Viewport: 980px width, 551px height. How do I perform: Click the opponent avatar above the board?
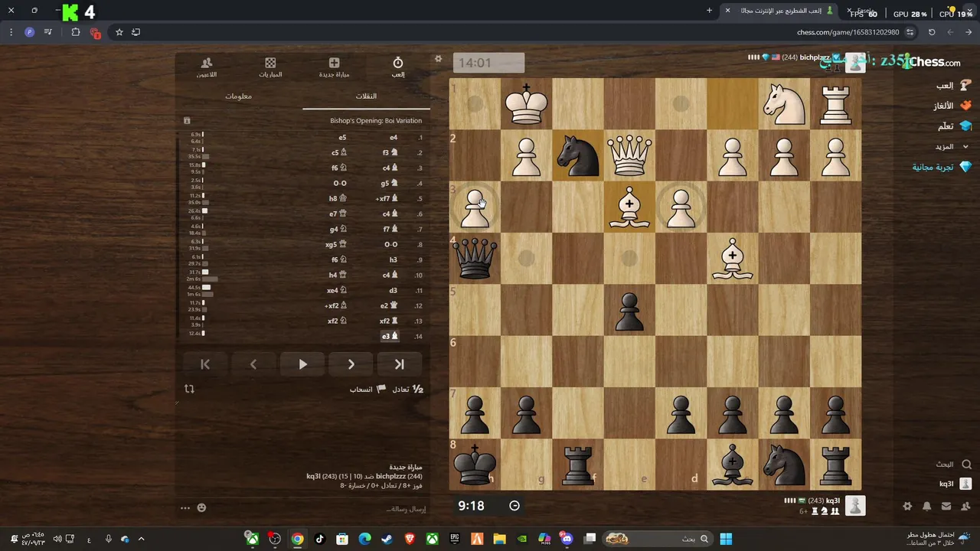pyautogui.click(x=855, y=63)
